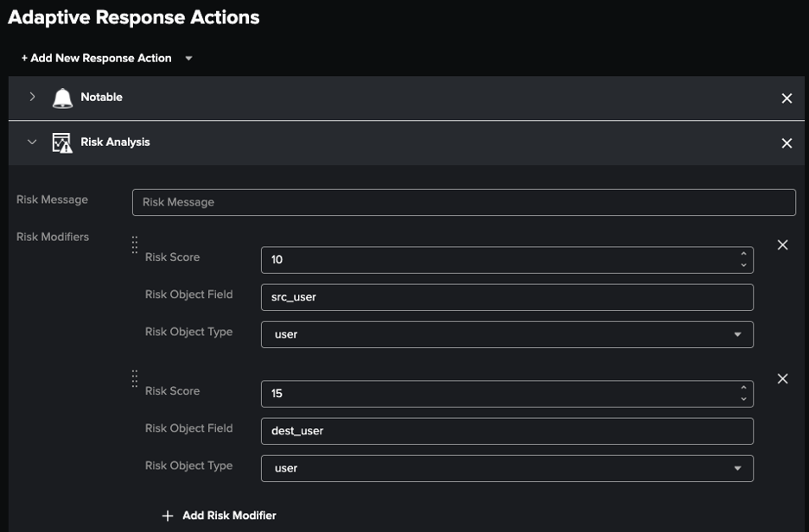Expand the Notable action section

32,98
